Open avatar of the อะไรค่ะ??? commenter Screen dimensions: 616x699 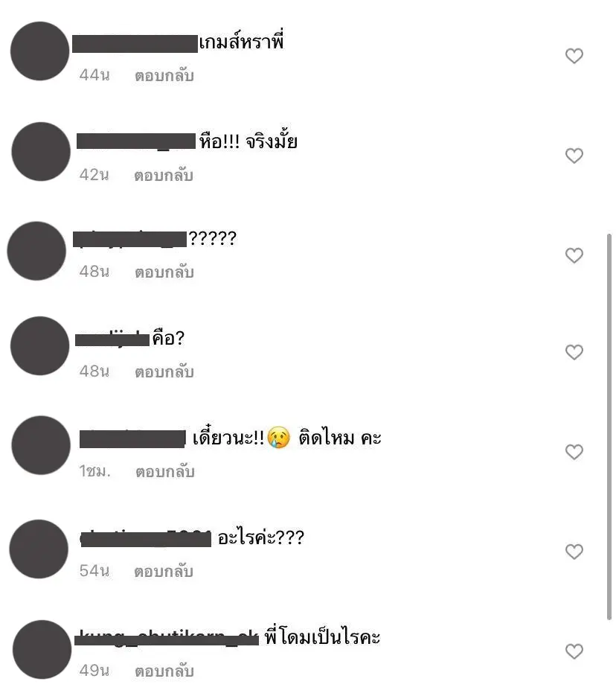pos(39,549)
